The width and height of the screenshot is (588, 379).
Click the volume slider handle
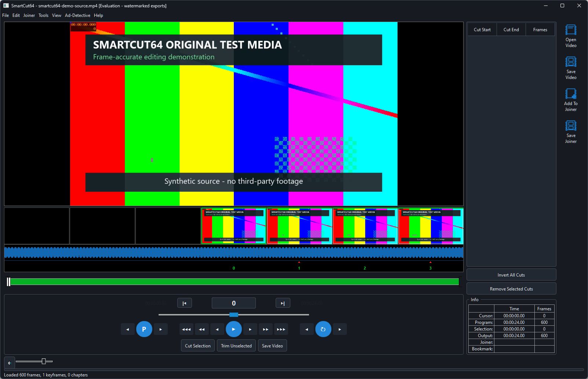click(44, 361)
